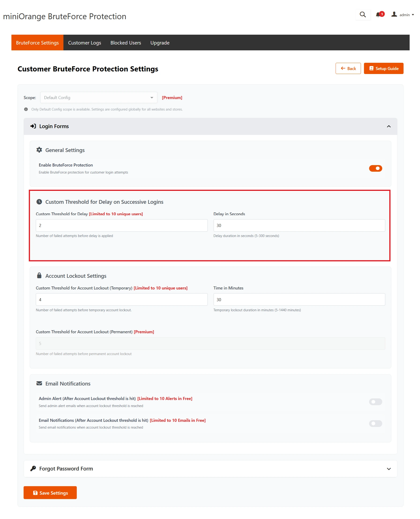Screen dimensions: 420x519
Task: Open the notification bell
Action: [x=378, y=15]
